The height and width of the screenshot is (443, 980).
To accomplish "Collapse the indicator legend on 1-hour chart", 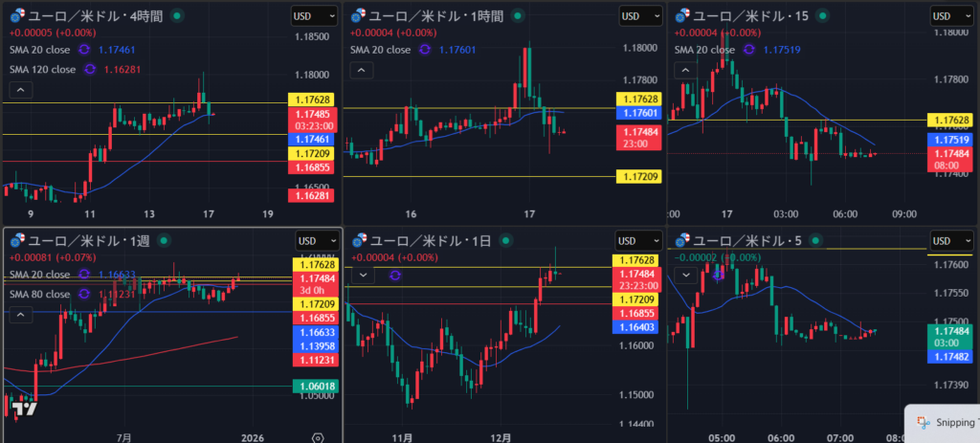I will pyautogui.click(x=360, y=70).
